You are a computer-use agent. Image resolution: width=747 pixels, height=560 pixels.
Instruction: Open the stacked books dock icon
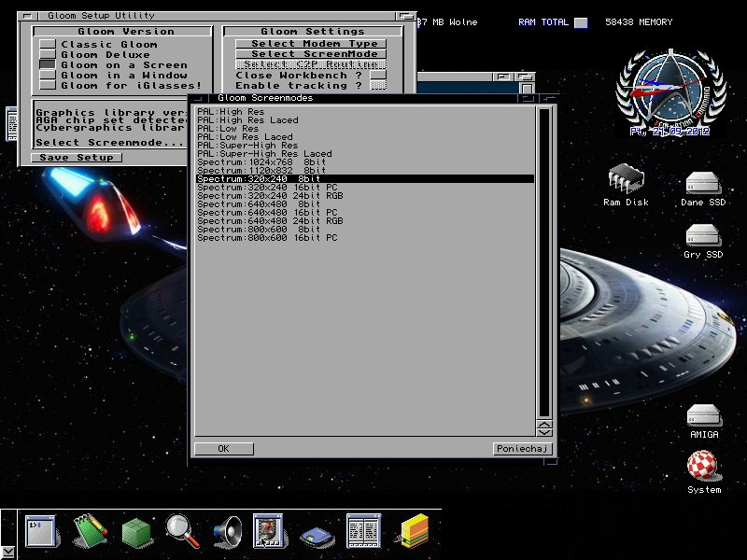[x=413, y=530]
